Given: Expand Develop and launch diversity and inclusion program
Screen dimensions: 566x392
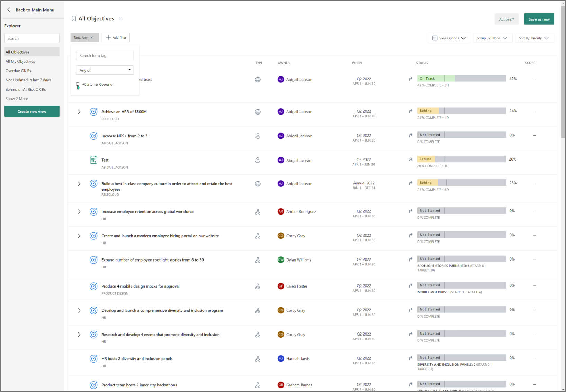Looking at the screenshot, I should coord(79,310).
